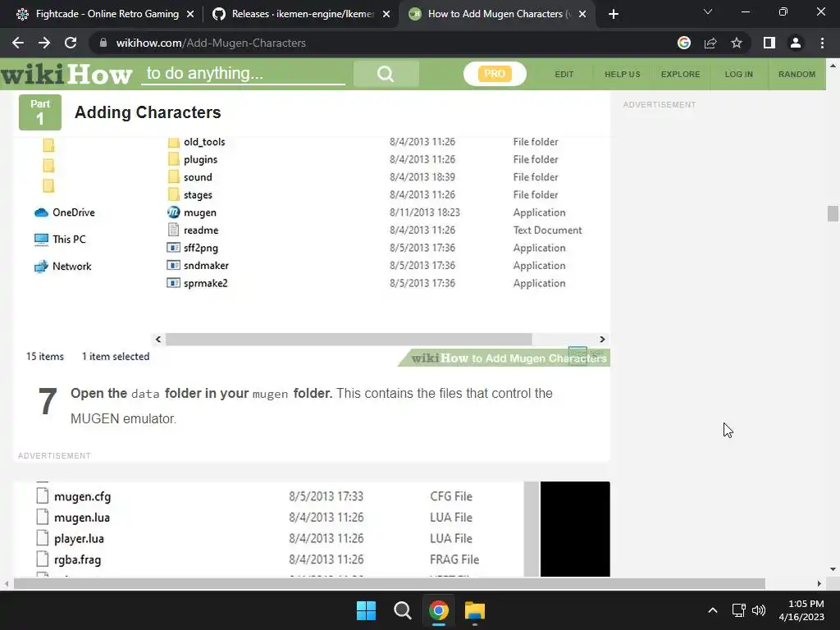Click the 'sound' folder row
The image size is (840, 630).
374,177
